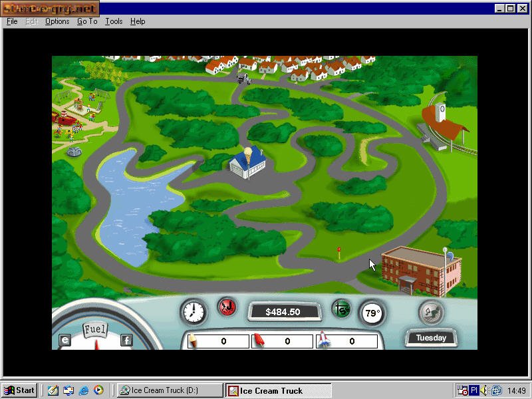Viewport: 532px width, 399px height.
Task: Click the ice cream truck on road
Action: click(243, 78)
